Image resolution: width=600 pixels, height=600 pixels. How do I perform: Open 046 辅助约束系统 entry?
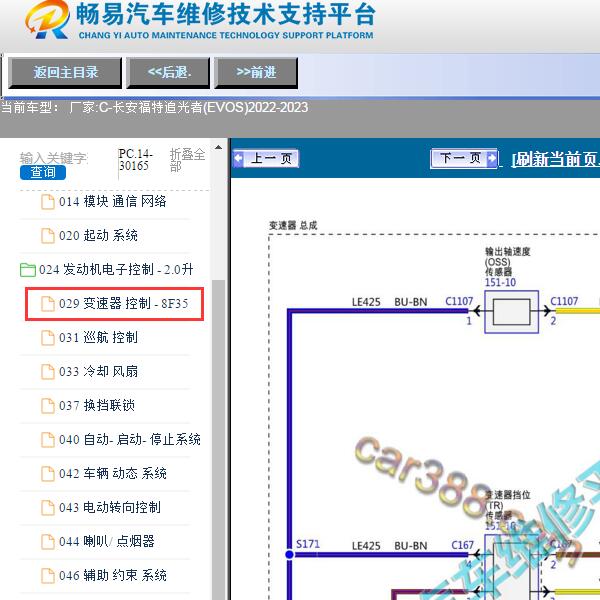click(112, 576)
